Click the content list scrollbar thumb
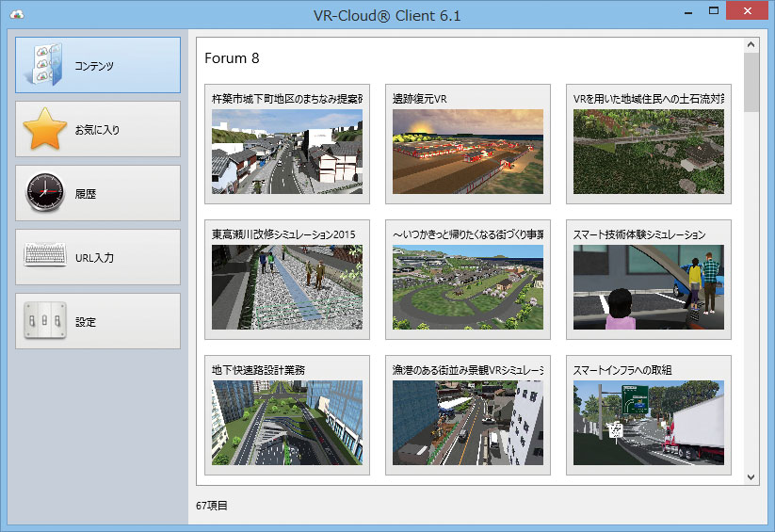The width and height of the screenshot is (775, 532). click(x=751, y=82)
